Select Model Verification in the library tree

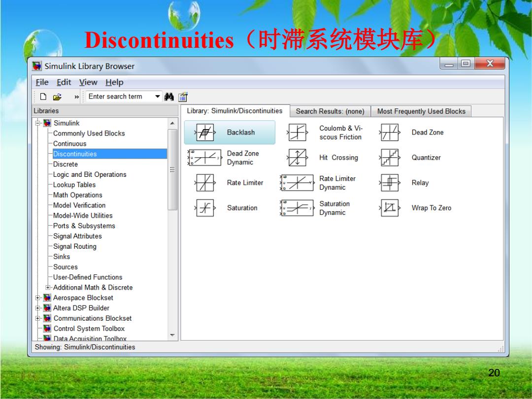point(79,205)
